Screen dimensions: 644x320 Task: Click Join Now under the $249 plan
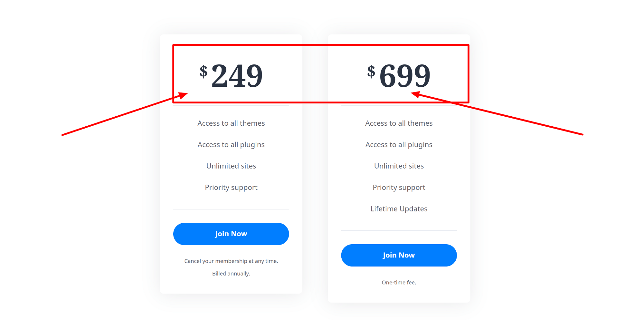[x=231, y=234]
